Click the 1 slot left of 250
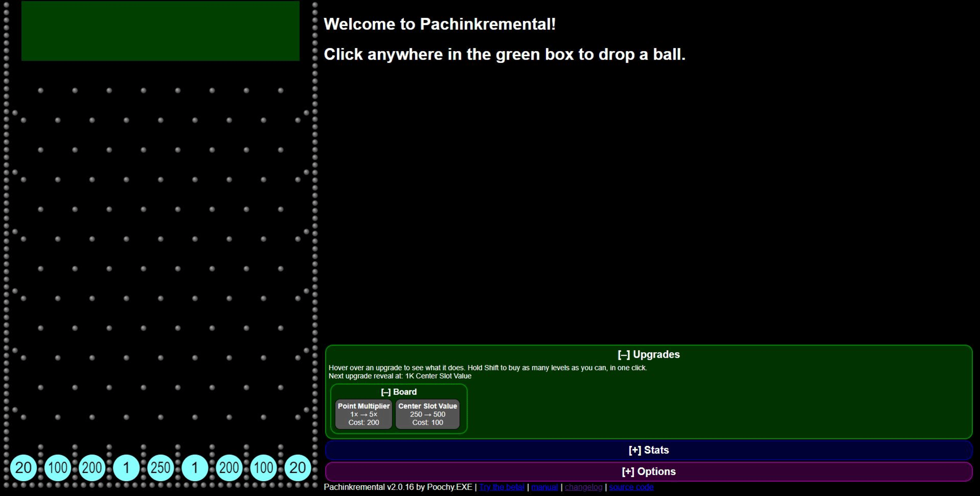The height and width of the screenshot is (496, 980). [126, 467]
